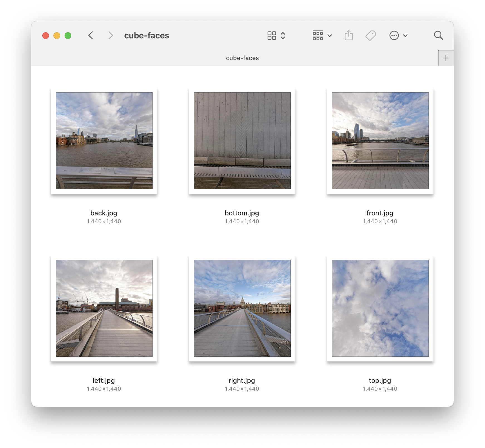Select the back.jpg thumbnail
The width and height of the screenshot is (485, 448).
click(x=104, y=141)
